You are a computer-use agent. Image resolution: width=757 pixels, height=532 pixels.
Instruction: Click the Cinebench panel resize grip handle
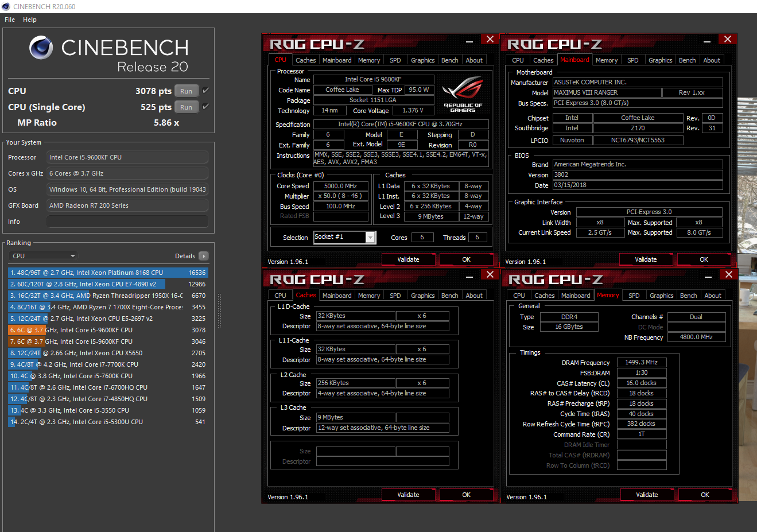[219, 311]
